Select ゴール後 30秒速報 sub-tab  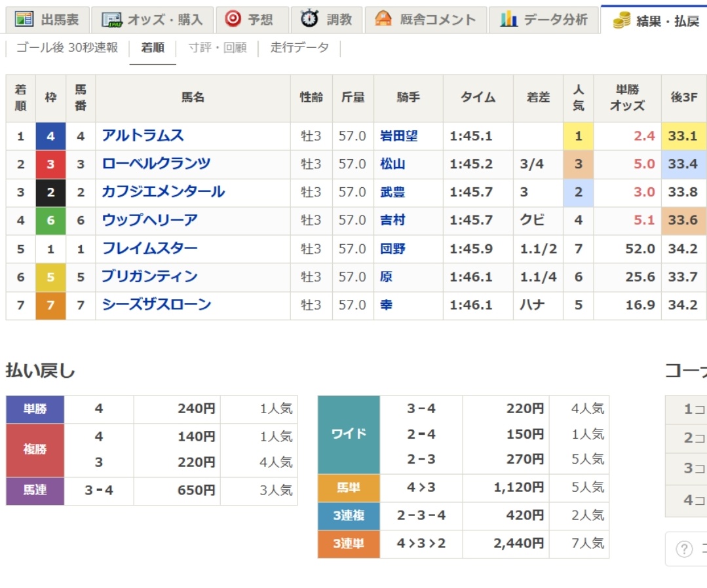[x=67, y=47]
